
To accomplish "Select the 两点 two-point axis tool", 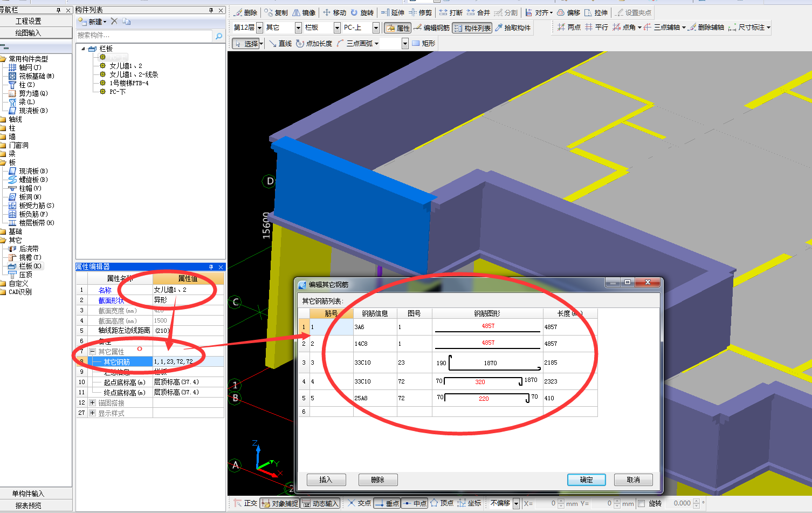I will pyautogui.click(x=569, y=27).
